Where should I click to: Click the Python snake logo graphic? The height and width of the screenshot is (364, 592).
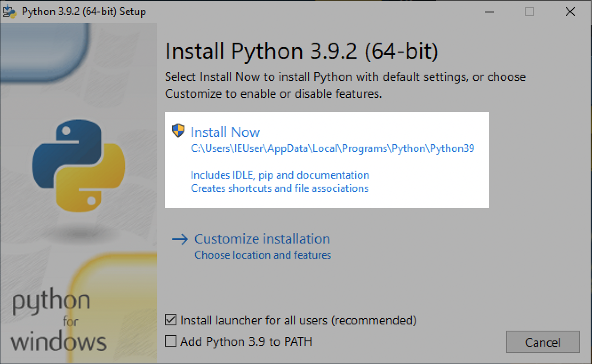pos(78,165)
